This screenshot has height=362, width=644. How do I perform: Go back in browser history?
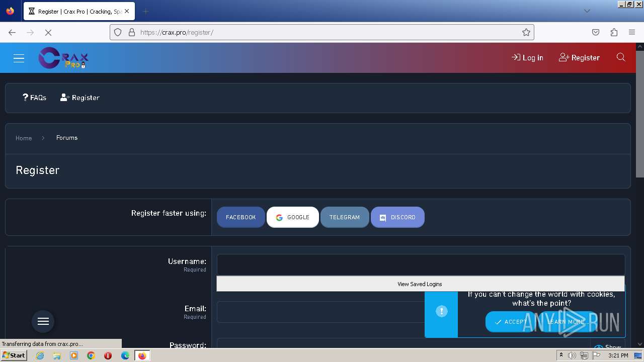point(12,32)
